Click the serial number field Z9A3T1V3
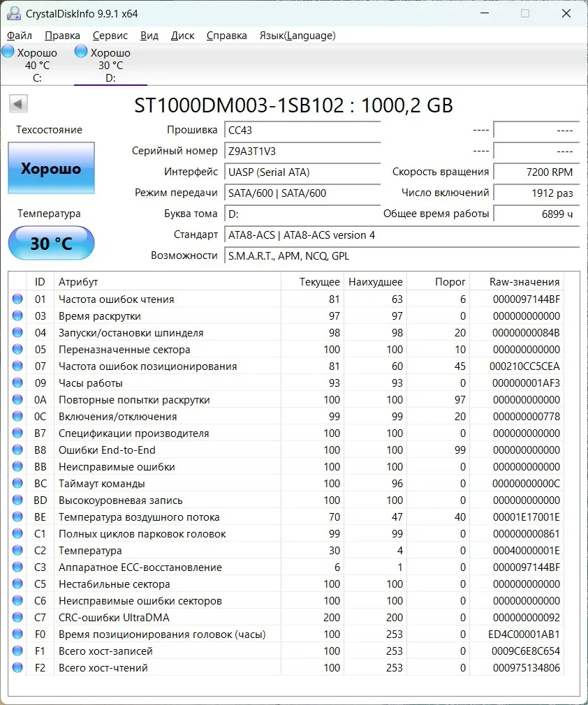The height and width of the screenshot is (705, 588). (302, 151)
